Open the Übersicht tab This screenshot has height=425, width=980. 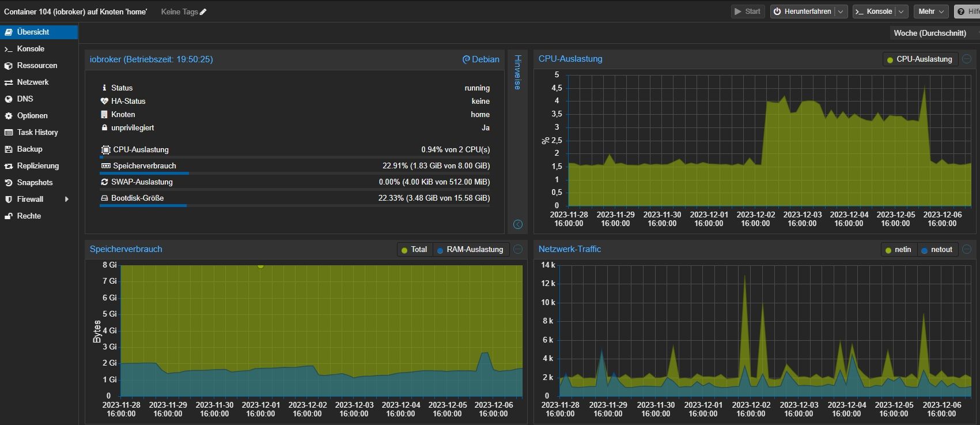click(x=39, y=32)
